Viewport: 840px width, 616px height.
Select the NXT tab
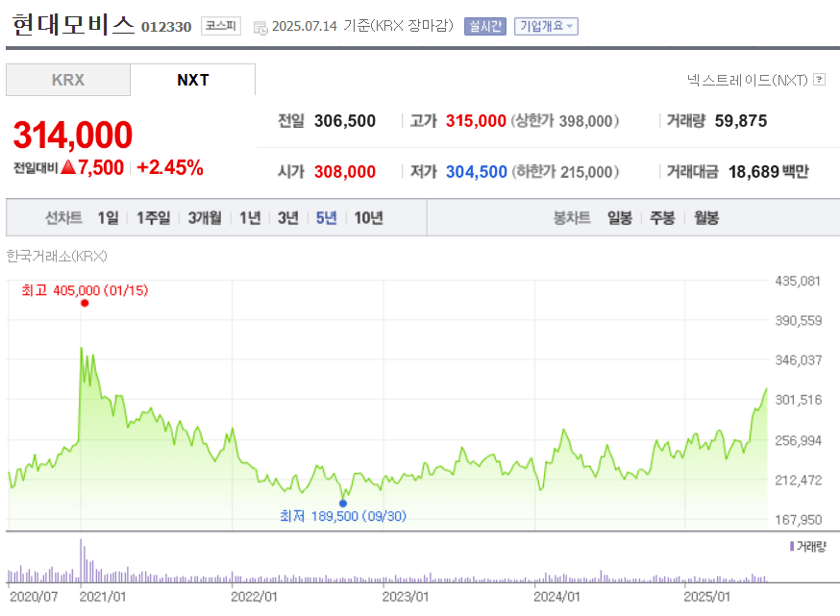[x=193, y=80]
